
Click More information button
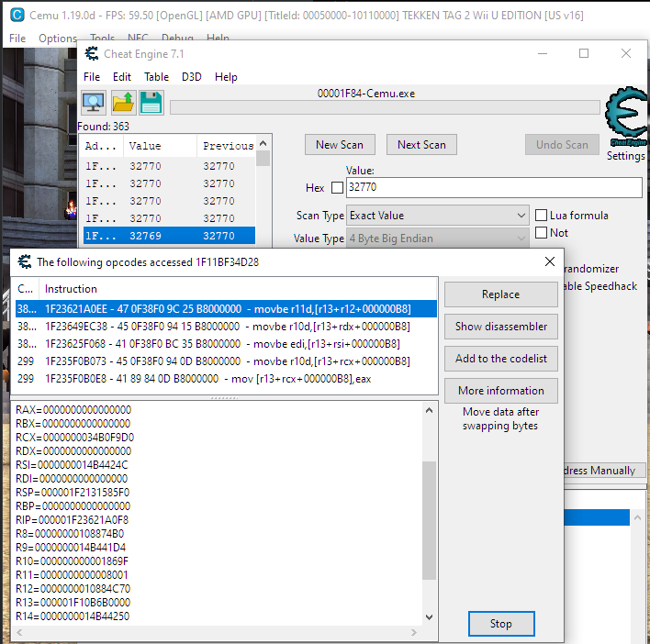click(x=500, y=391)
